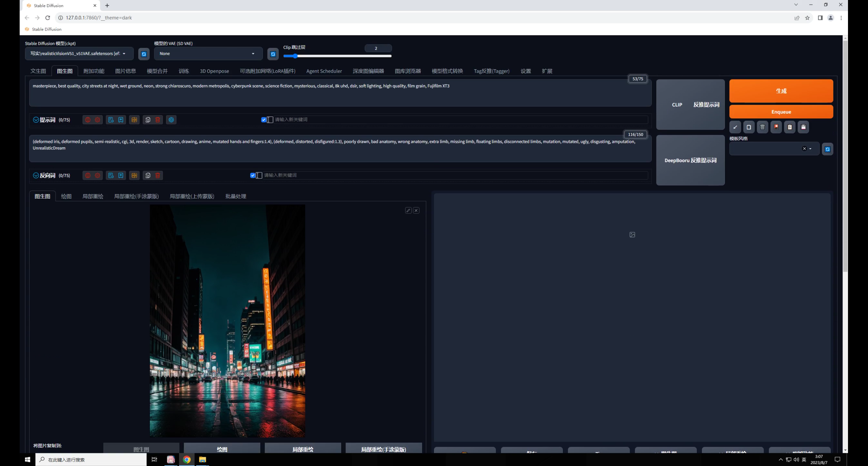Refresh the Stable Diffusion checkpoint list
Screen dimensions: 868x466
(144, 54)
